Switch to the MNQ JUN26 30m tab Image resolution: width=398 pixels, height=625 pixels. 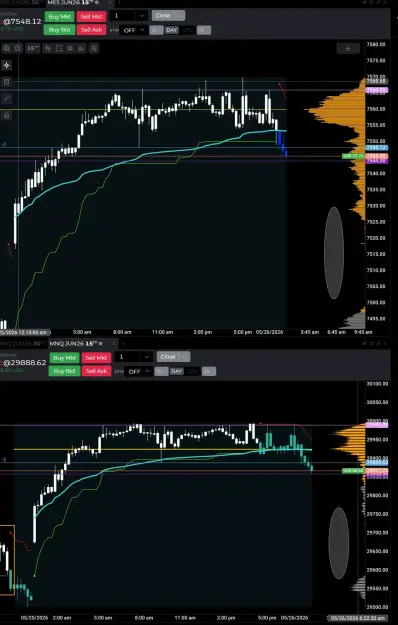coord(22,344)
